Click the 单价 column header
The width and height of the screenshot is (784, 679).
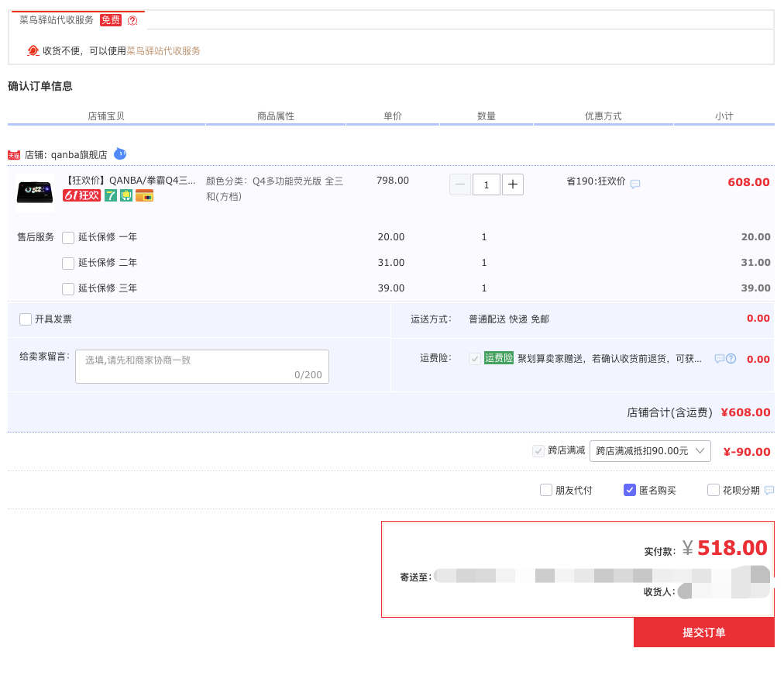click(x=393, y=116)
